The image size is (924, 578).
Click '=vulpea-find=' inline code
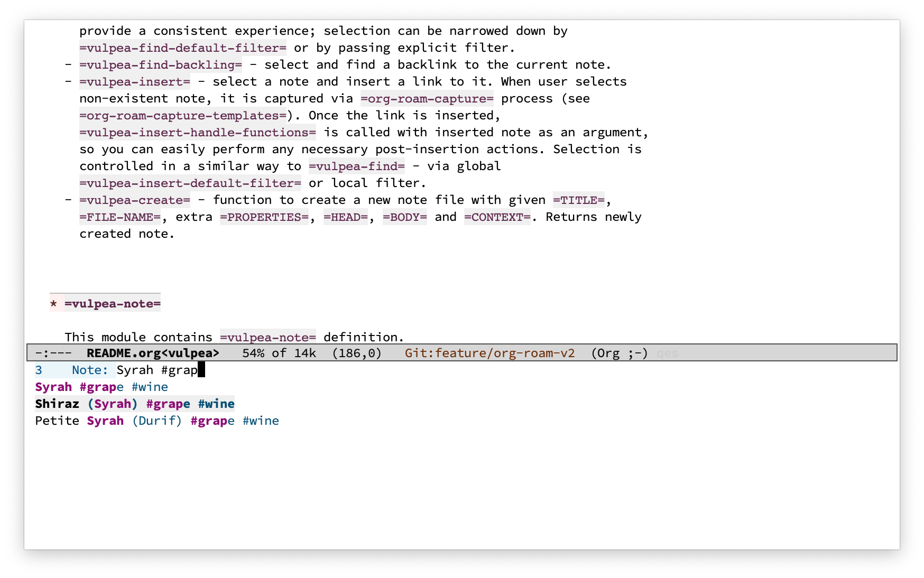pyautogui.click(x=357, y=166)
